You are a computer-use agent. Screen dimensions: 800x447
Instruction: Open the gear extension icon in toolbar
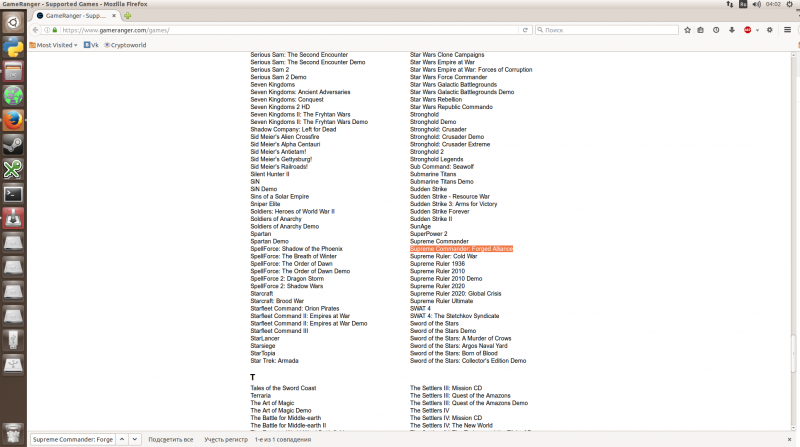click(x=769, y=30)
